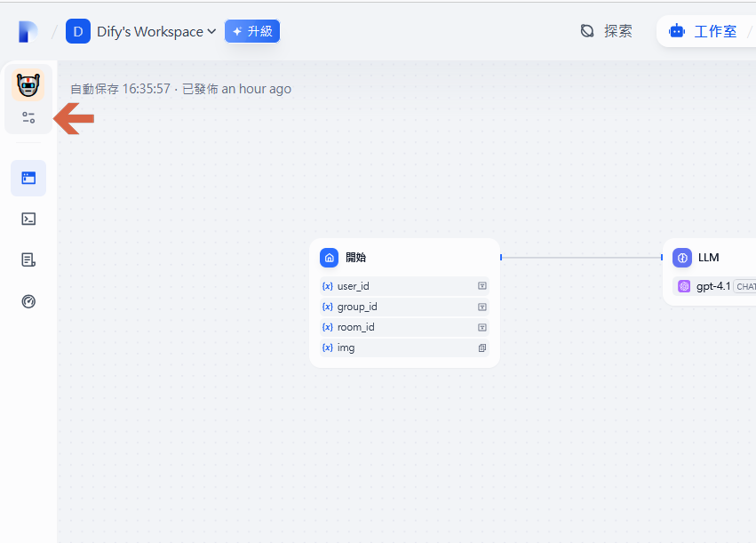
Task: Click the robot app avatar icon
Action: click(x=28, y=86)
